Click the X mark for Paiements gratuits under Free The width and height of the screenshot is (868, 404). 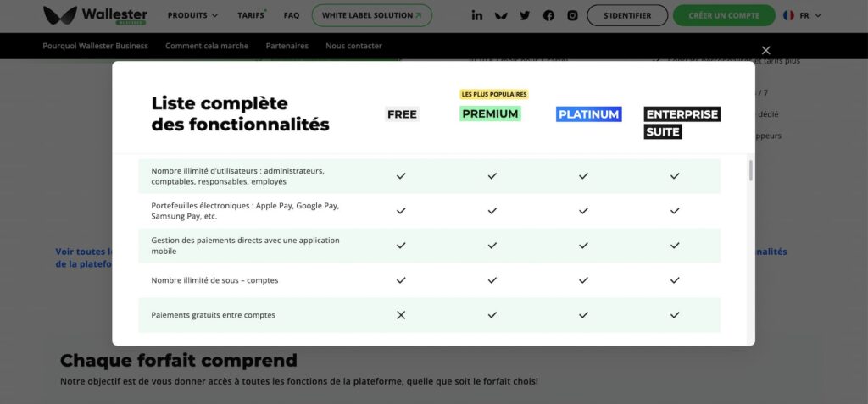pyautogui.click(x=401, y=315)
